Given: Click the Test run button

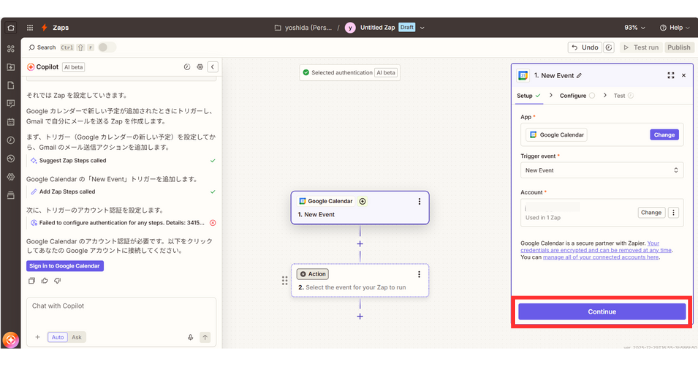Looking at the screenshot, I should pyautogui.click(x=641, y=47).
